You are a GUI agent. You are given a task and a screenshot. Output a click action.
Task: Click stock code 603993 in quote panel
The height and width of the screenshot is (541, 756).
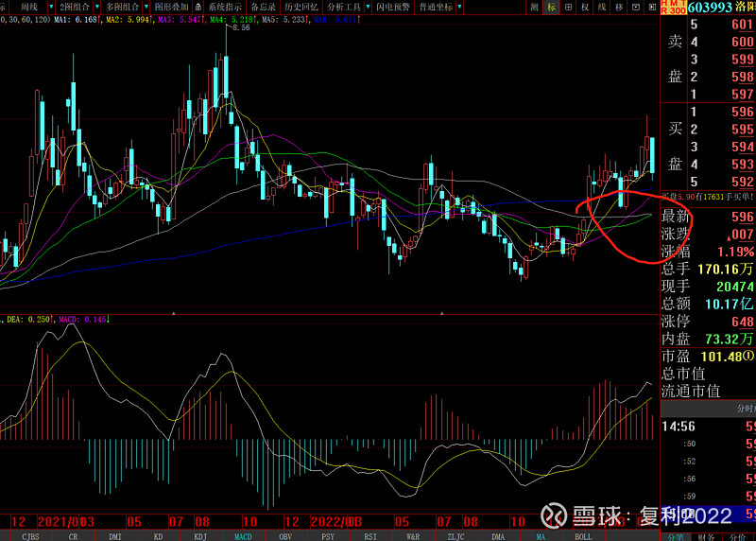(x=709, y=8)
